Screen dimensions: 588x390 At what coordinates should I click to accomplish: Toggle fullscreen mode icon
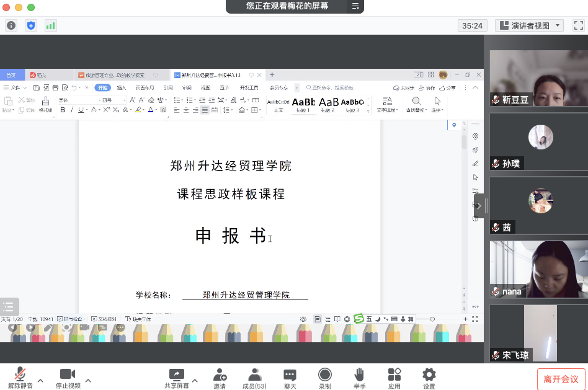(578, 25)
